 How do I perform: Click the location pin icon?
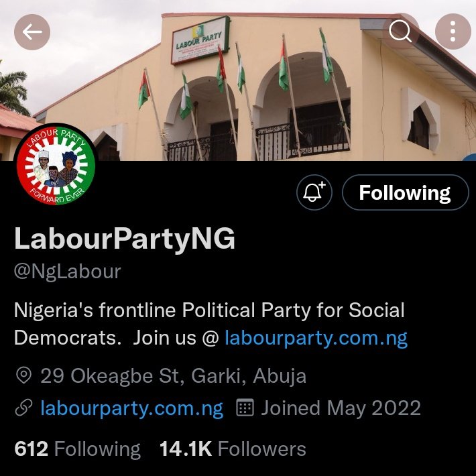coord(23,376)
